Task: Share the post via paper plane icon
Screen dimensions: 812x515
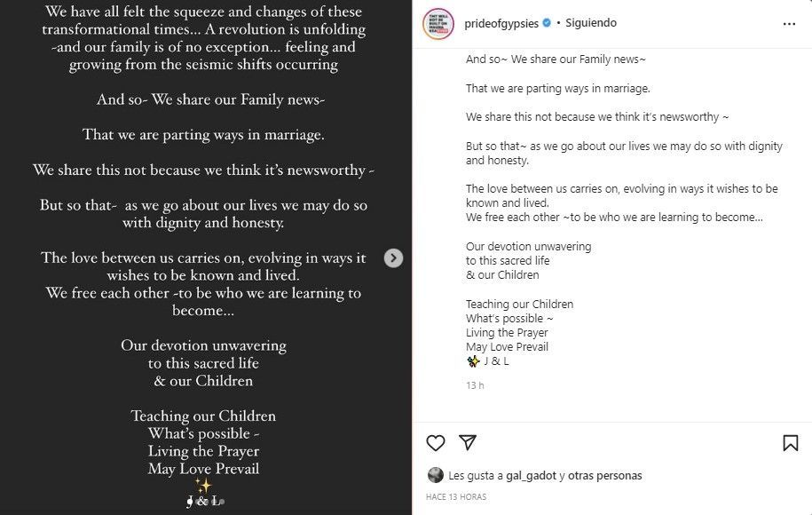Action: (x=468, y=442)
